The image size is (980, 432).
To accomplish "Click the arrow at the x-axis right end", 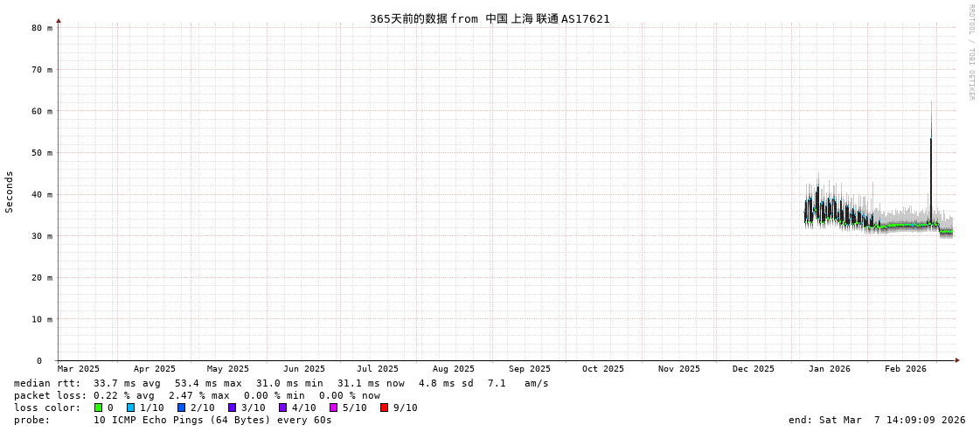I will click(957, 360).
